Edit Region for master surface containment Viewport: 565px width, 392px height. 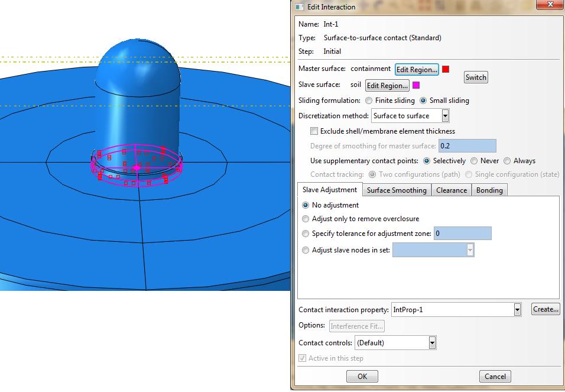417,69
